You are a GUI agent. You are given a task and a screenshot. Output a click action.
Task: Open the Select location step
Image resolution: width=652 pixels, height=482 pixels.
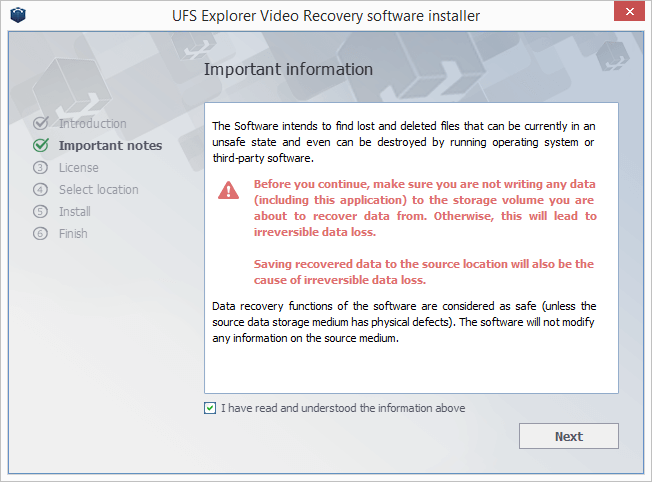click(99, 190)
